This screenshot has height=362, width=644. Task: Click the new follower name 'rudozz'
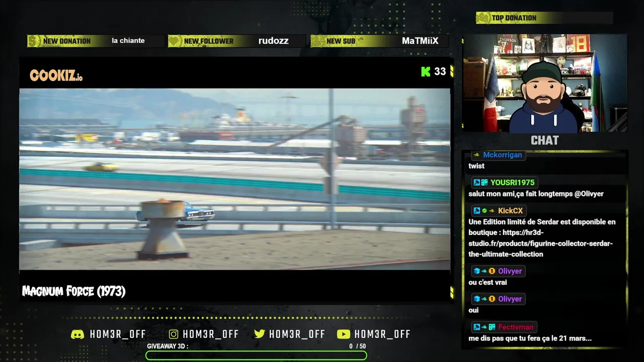tap(273, 41)
